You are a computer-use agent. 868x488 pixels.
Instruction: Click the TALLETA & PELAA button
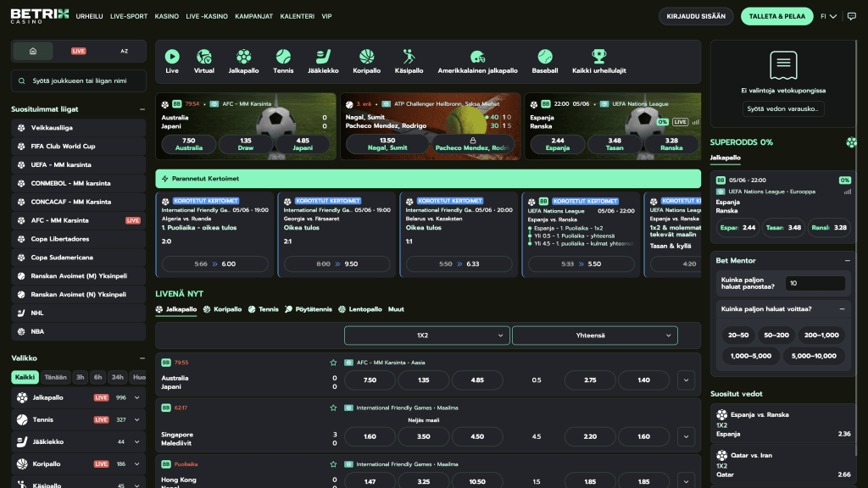[x=776, y=17]
